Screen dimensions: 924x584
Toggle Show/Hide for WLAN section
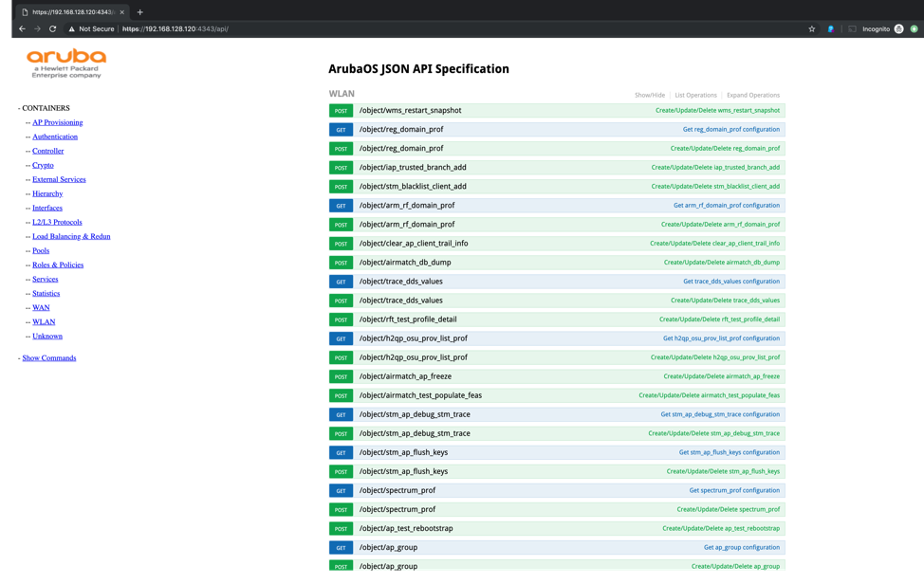click(650, 96)
